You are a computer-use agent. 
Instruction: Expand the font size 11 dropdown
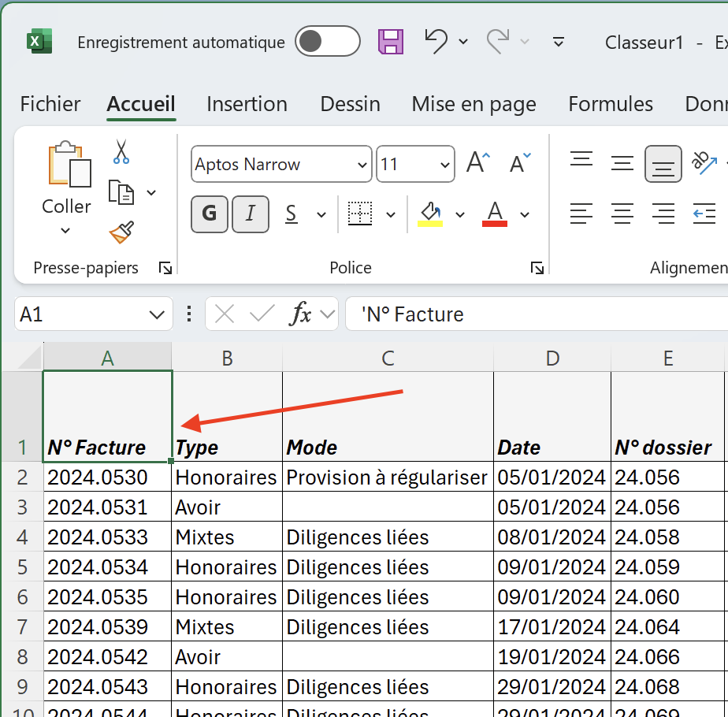pos(445,165)
